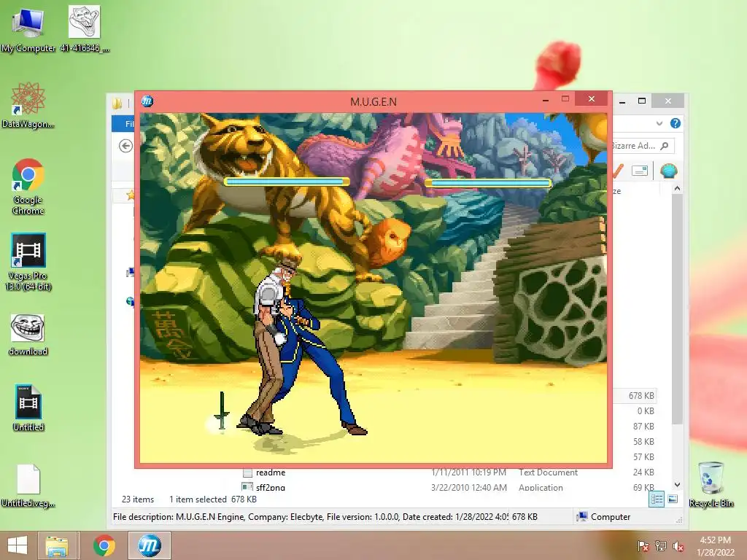The image size is (747, 560).
Task: Click the search box in Explorer window
Action: (642, 146)
